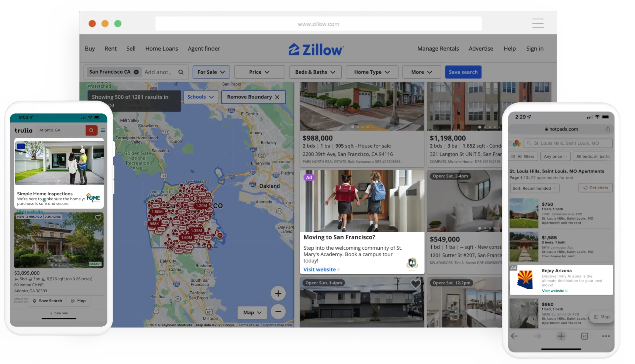This screenshot has height=364, width=635.
Task: Open the Sell menu in Zillow
Action: pyautogui.click(x=131, y=49)
